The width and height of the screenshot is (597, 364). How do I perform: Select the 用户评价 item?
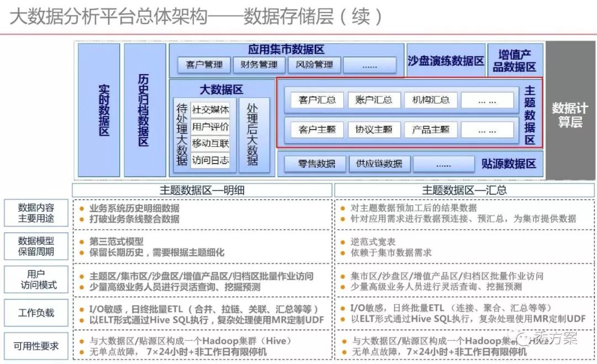(210, 126)
